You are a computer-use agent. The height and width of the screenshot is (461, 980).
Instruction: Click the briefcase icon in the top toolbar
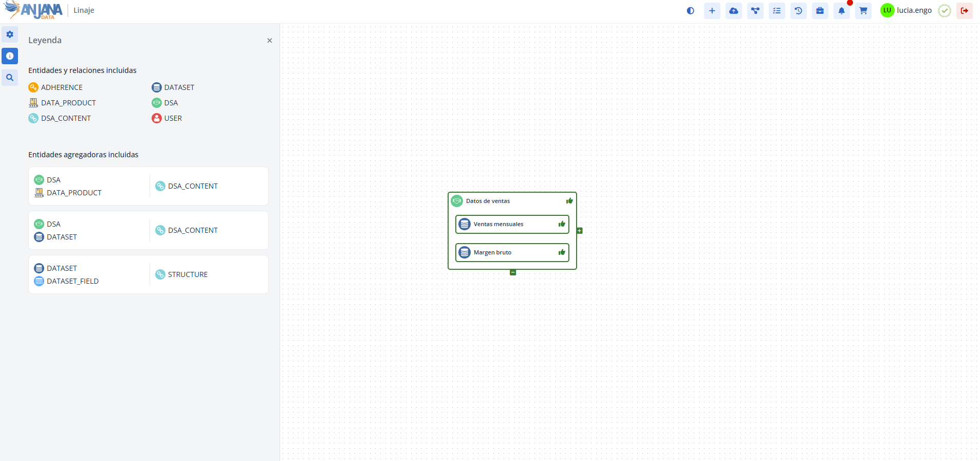point(820,11)
